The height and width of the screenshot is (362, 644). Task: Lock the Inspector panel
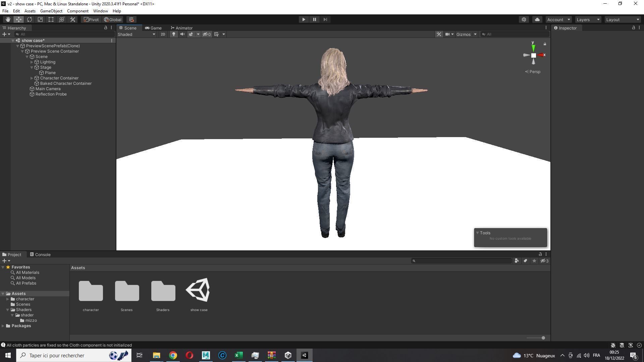tap(633, 28)
